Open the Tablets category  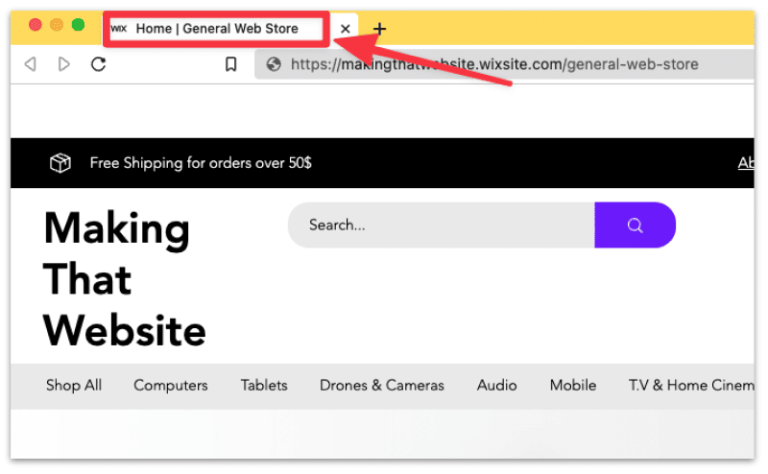click(x=264, y=385)
